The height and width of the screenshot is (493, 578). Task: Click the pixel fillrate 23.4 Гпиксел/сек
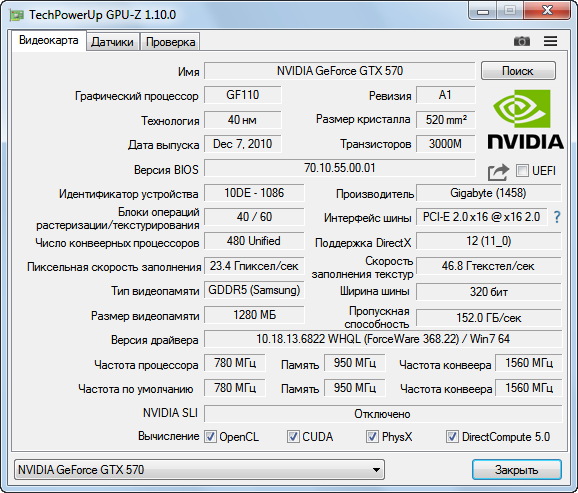254,265
